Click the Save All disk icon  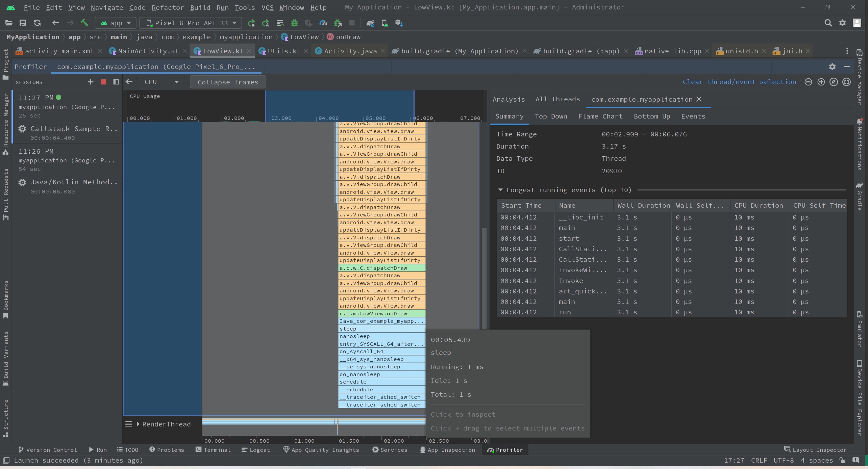pos(23,23)
